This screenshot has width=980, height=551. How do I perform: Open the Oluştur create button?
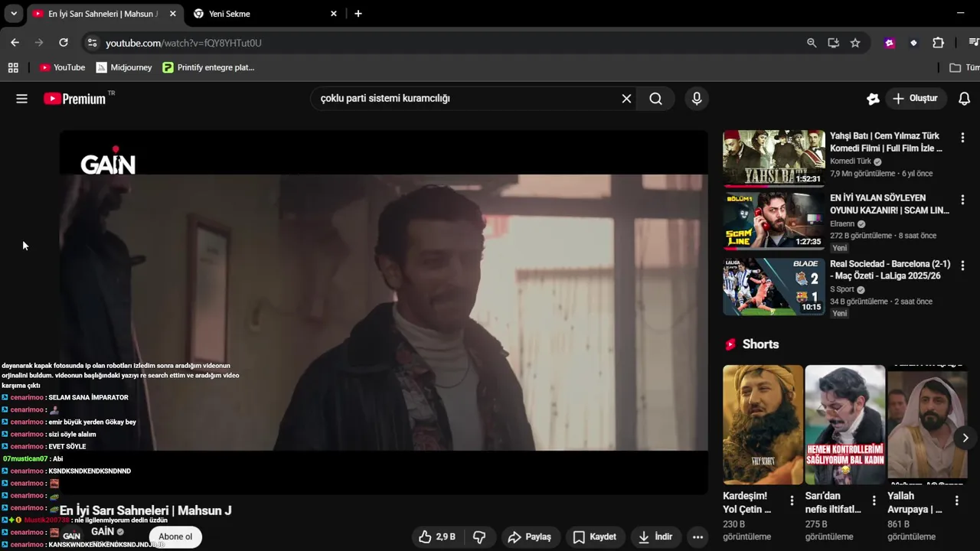915,99
